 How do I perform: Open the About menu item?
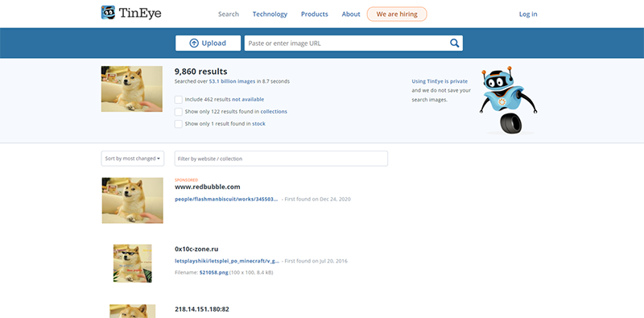pos(351,14)
